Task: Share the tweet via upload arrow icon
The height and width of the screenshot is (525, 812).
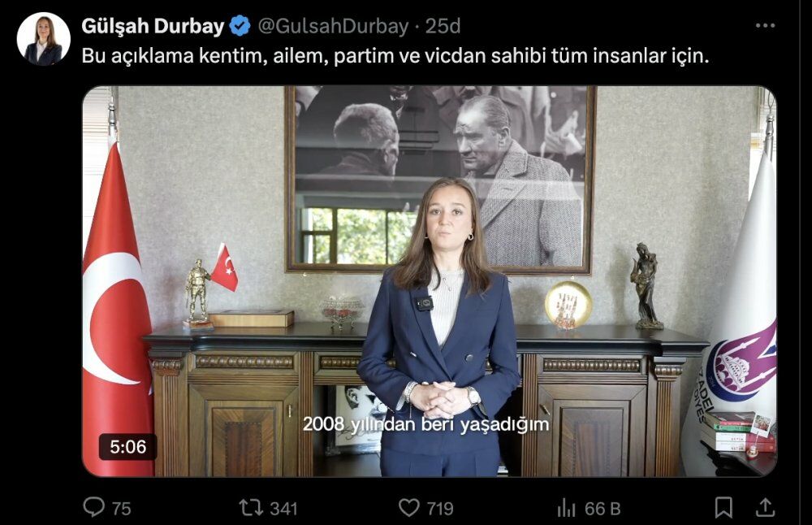Action: pos(764,507)
